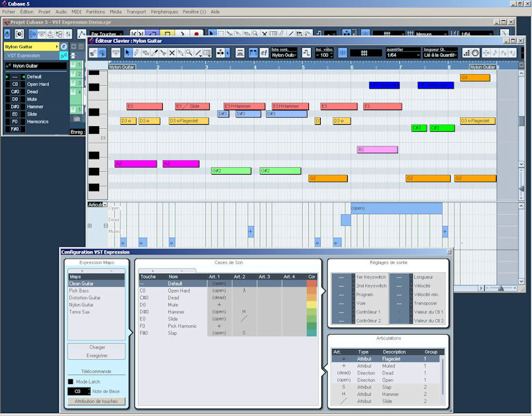Screen dimensions: 532x416
Task: Enable the Mode Latch checkbox
Action: point(71,382)
